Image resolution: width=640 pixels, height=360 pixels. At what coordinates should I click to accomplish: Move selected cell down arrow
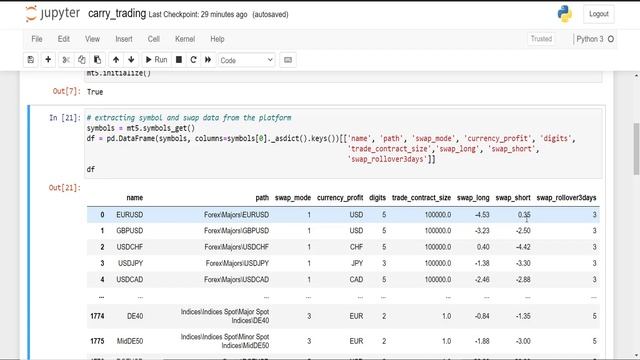tap(131, 60)
